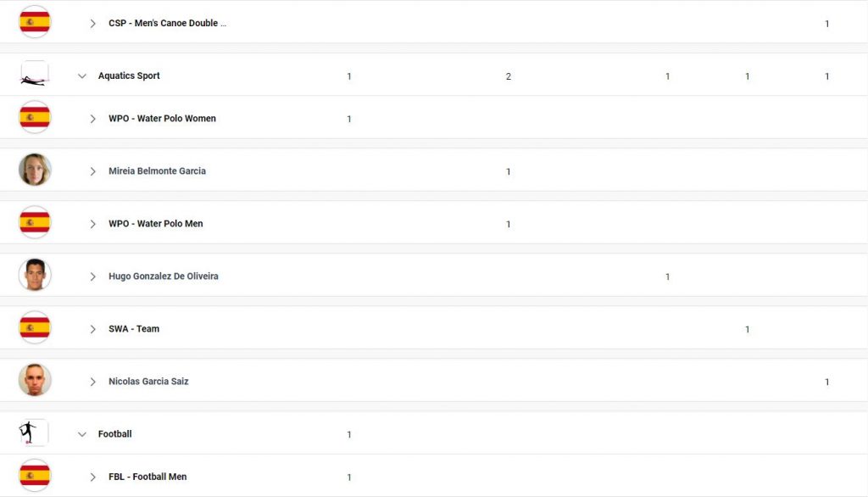Collapse the Aquatics Sport section
Viewport: 868px width, 497px height.
pos(82,76)
